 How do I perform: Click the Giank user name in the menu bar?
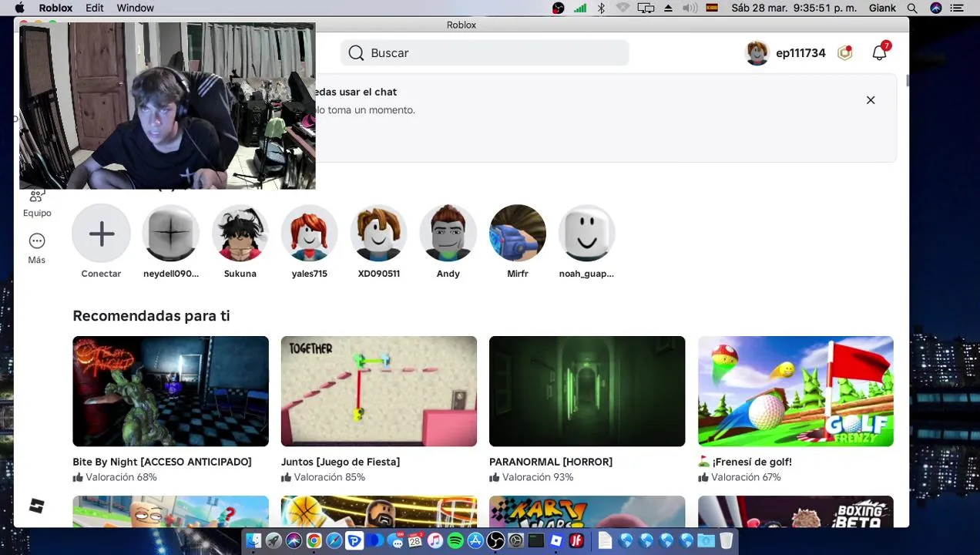882,8
